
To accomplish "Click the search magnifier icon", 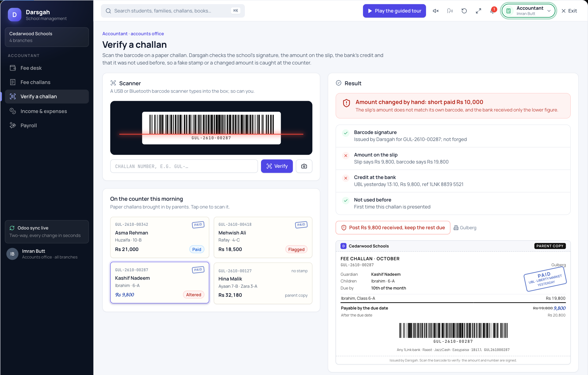I will (108, 11).
